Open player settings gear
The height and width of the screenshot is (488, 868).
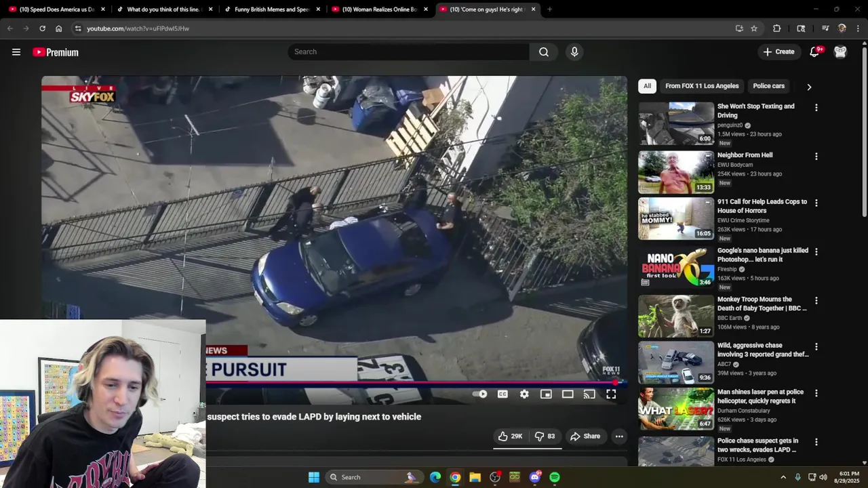(524, 394)
